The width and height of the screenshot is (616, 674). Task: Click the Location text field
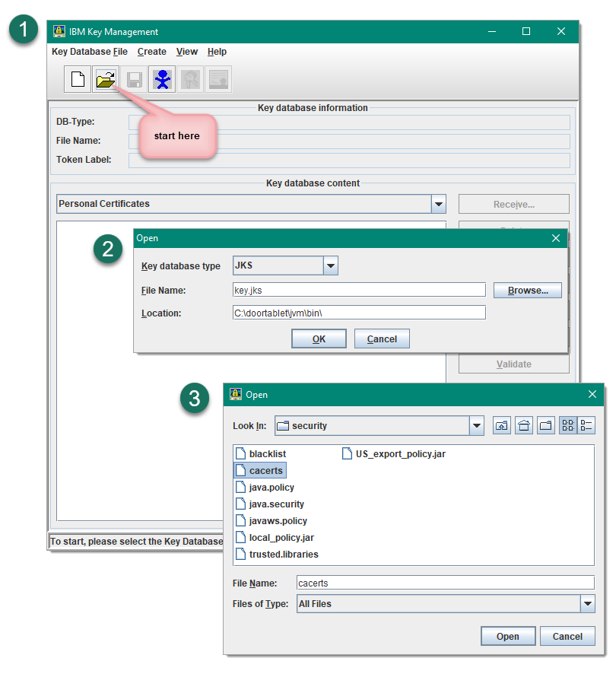(358, 313)
